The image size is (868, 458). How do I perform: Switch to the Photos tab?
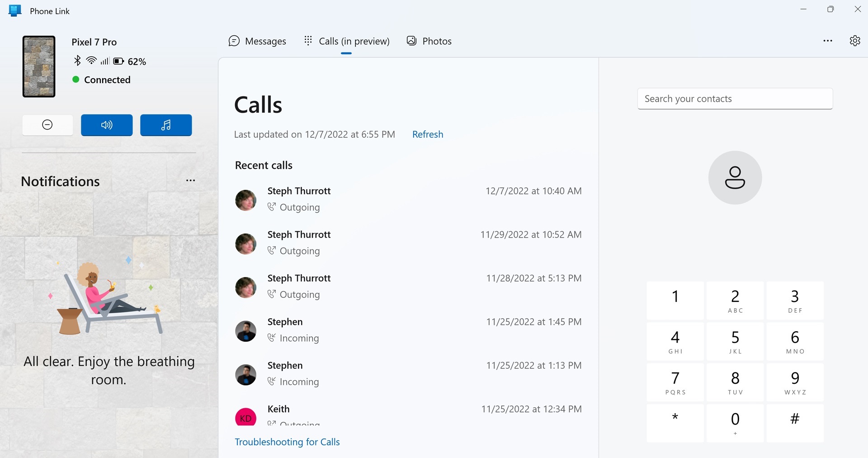429,41
